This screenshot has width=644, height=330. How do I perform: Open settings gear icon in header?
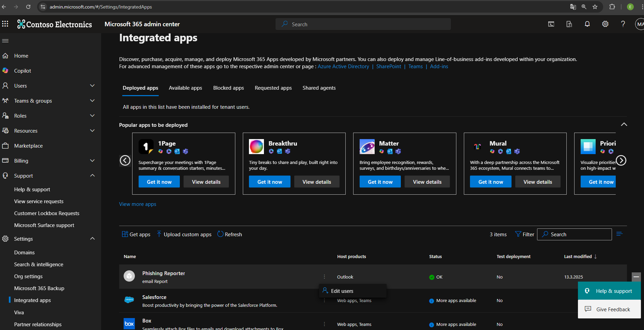(x=605, y=24)
